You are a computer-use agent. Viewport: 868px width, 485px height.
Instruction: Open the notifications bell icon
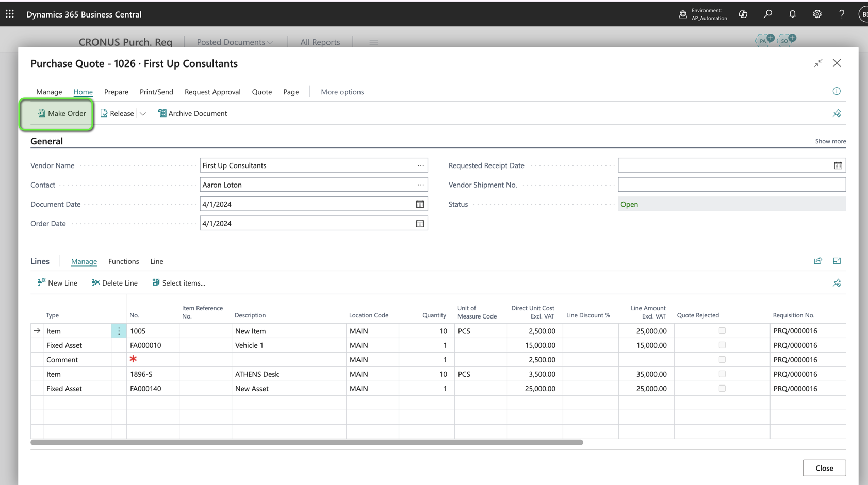click(792, 14)
